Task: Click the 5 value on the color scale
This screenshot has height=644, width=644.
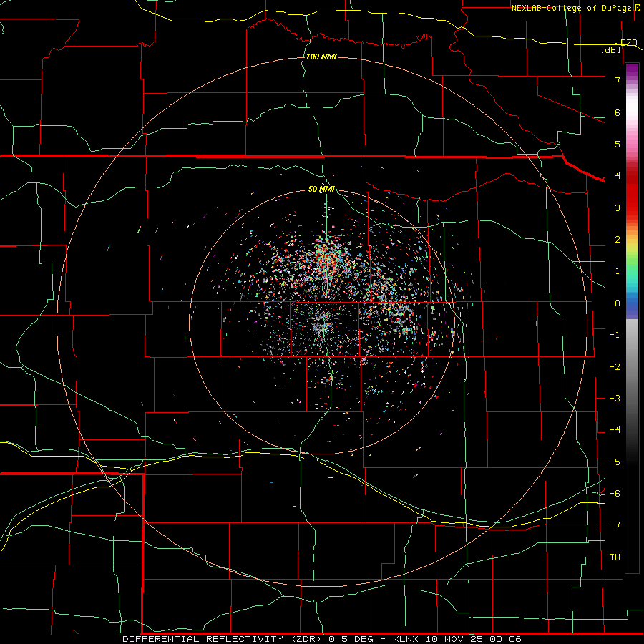Action: click(618, 144)
